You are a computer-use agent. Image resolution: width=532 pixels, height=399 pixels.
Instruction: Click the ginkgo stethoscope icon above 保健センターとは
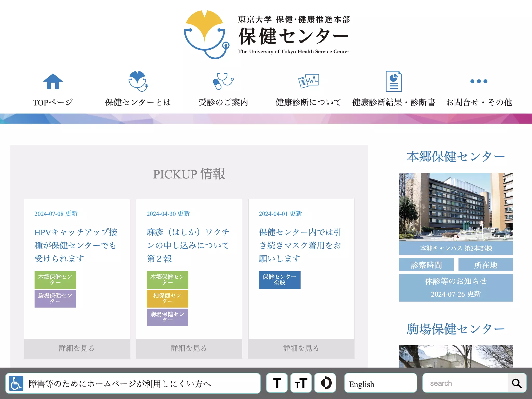(138, 81)
